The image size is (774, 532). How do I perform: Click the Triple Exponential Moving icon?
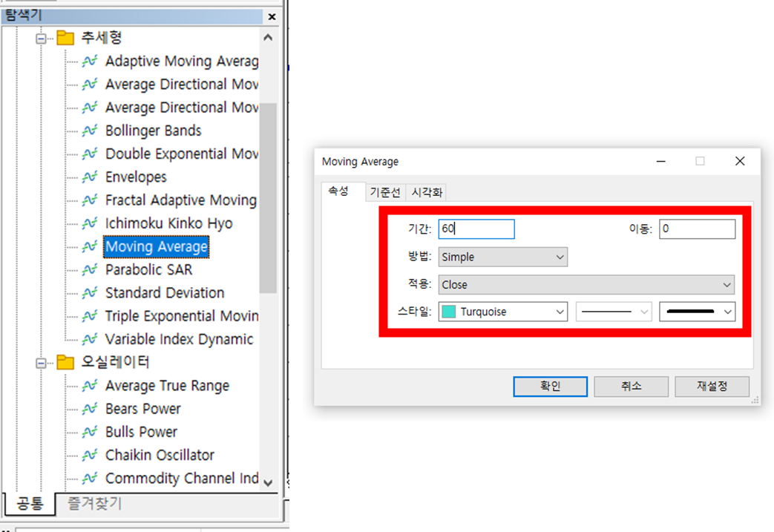(x=89, y=316)
